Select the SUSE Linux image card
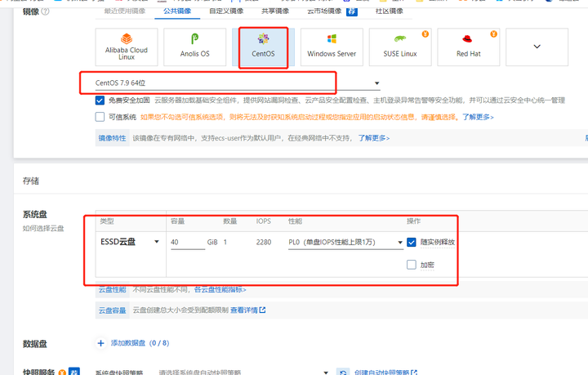Screen dimensions: 588x375 click(400, 47)
